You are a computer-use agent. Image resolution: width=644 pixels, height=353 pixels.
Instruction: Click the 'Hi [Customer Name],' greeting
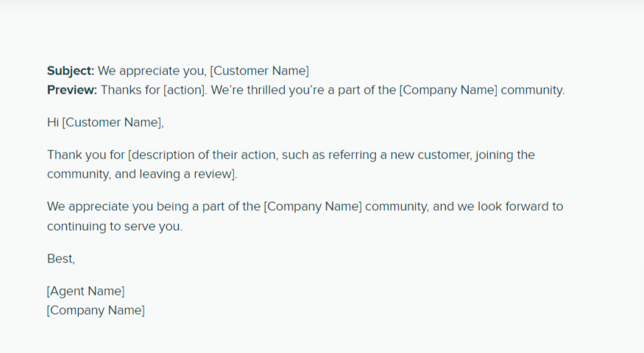(105, 122)
